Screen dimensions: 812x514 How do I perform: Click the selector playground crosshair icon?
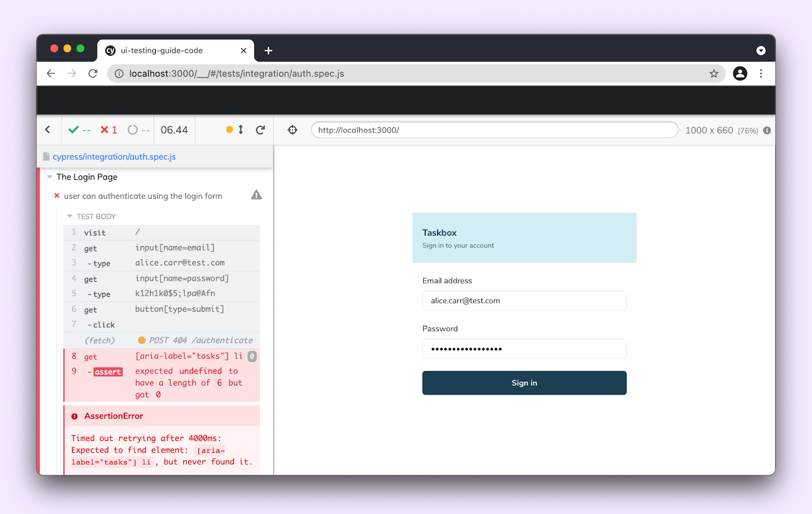tap(292, 130)
